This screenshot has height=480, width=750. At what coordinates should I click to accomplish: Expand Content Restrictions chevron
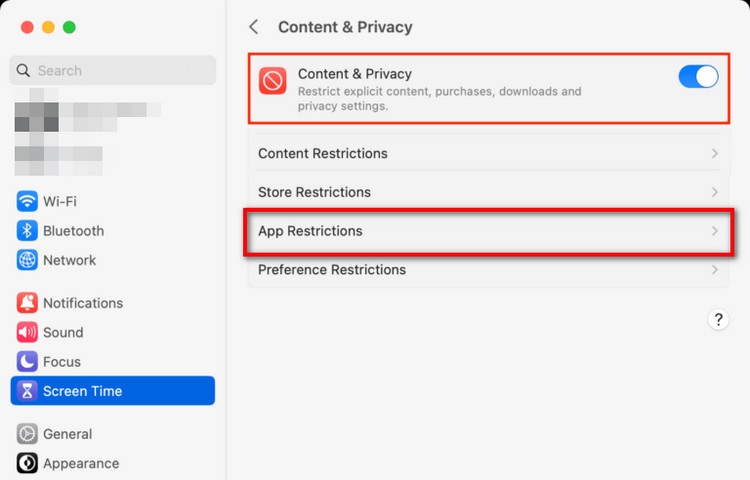click(x=715, y=153)
